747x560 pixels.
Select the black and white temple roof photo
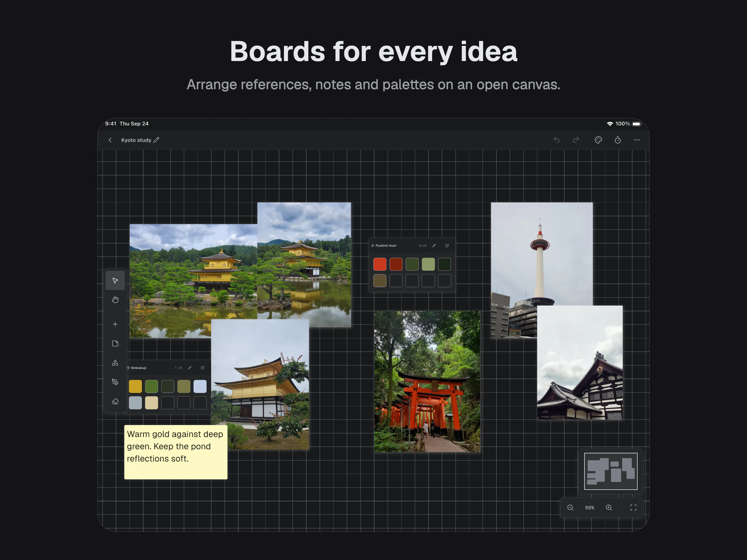pos(580,363)
